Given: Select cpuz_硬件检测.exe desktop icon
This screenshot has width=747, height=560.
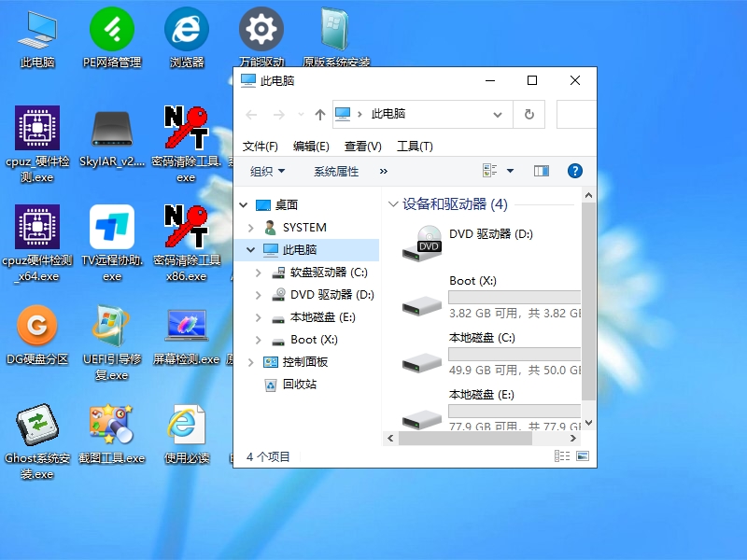Looking at the screenshot, I should pos(37,146).
